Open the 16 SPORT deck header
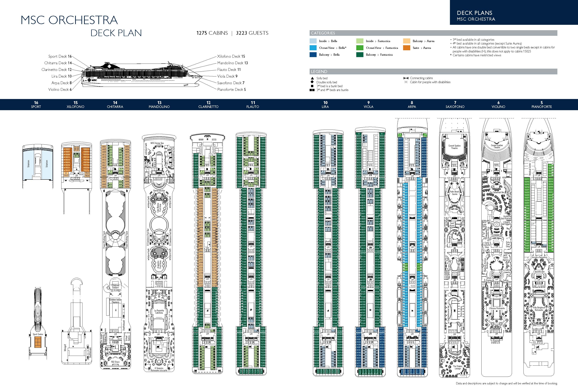578x392 pixels. [36, 104]
